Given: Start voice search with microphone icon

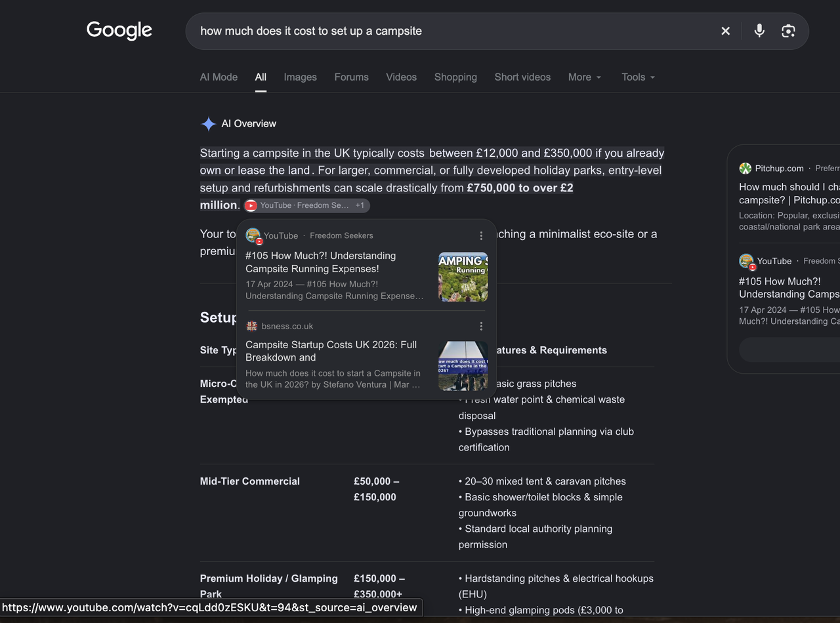Looking at the screenshot, I should pos(759,31).
